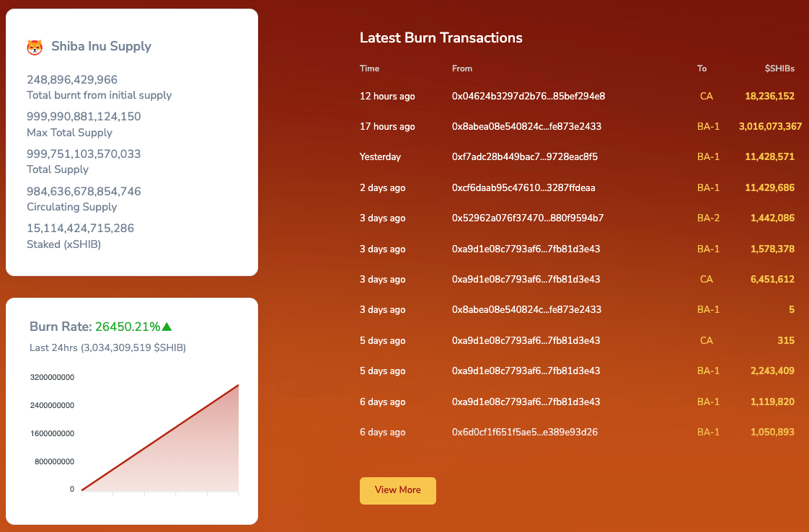Open address 0x52962a076f37470...880f9594b7
The image size is (809, 532).
528,218
